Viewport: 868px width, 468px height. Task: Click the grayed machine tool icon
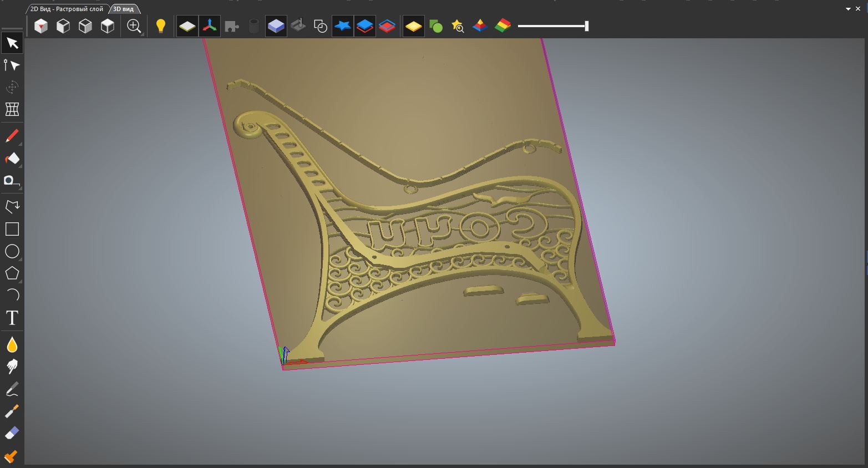[298, 26]
